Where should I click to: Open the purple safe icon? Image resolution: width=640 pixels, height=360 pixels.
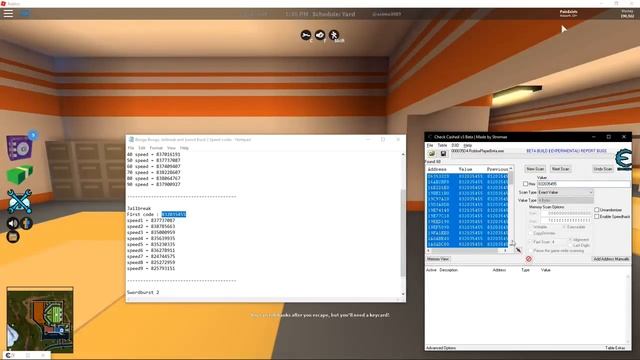(x=19, y=148)
